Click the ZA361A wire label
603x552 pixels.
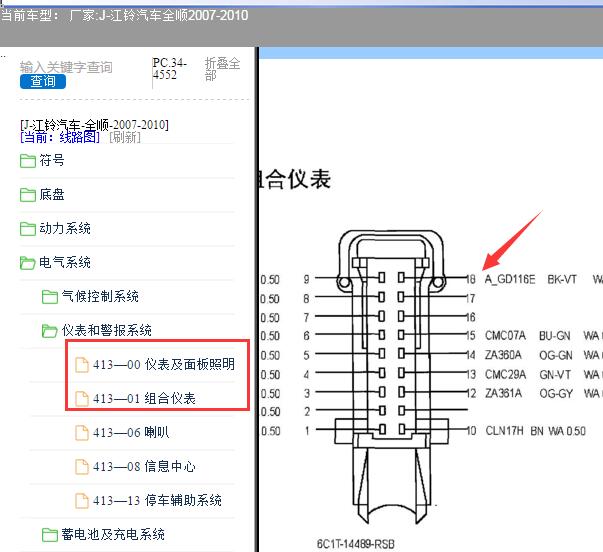(x=503, y=393)
